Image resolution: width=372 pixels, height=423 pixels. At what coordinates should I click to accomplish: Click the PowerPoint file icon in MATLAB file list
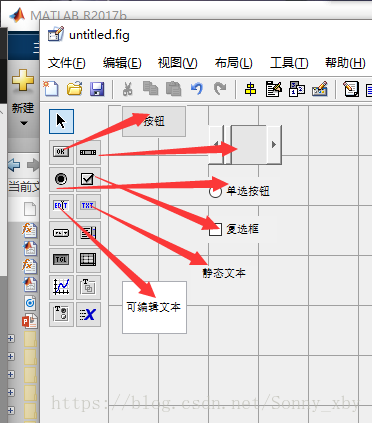pos(30,321)
